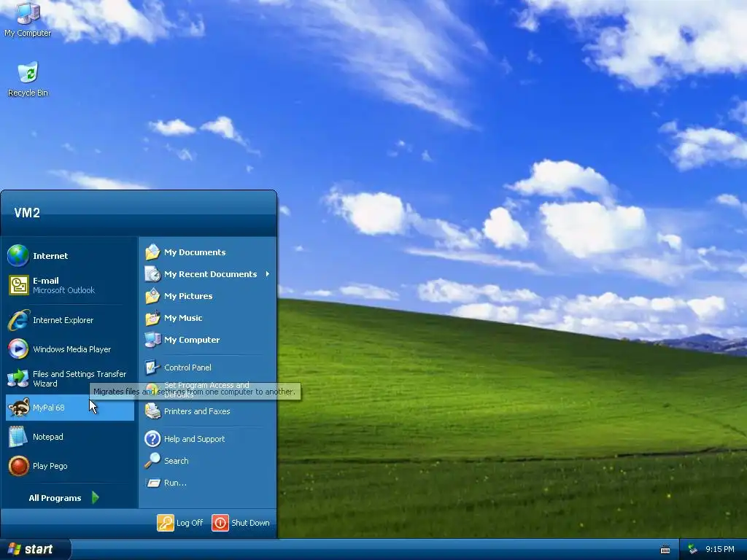The image size is (747, 560).
Task: Click the Internet Explorer icon
Action: point(18,320)
